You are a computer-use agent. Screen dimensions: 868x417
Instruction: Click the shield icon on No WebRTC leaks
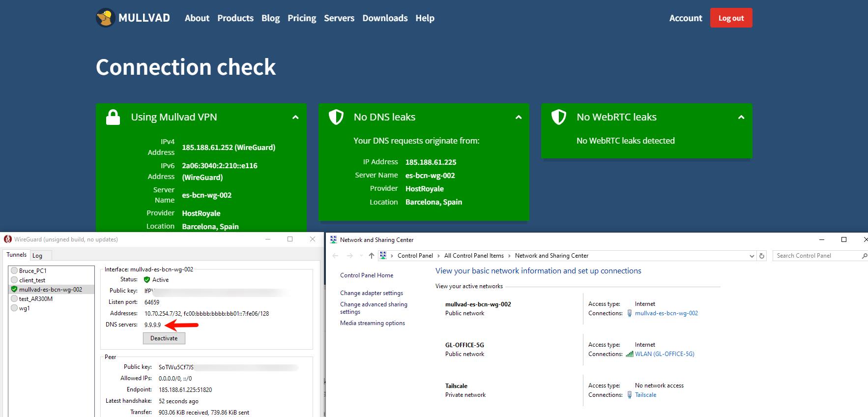(x=559, y=117)
